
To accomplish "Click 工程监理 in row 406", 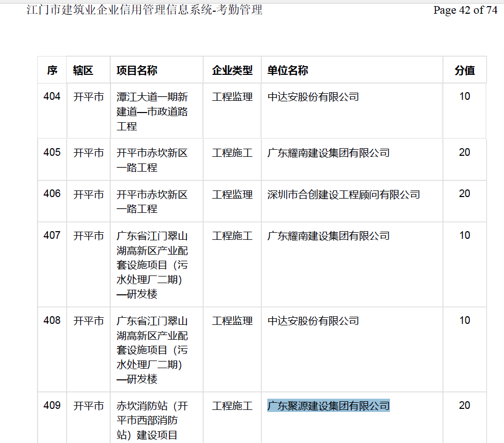I will click(x=232, y=194).
